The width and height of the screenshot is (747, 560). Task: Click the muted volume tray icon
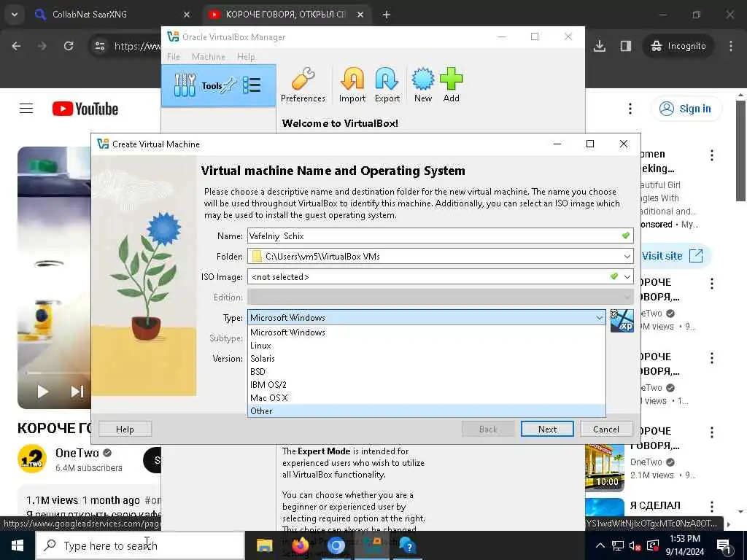[x=635, y=545]
